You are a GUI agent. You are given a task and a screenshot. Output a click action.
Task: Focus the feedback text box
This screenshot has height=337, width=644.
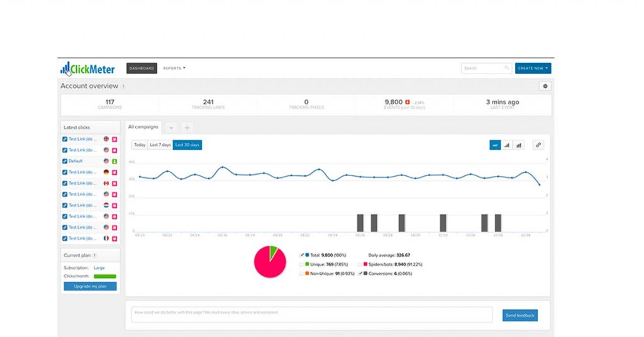coord(312,315)
